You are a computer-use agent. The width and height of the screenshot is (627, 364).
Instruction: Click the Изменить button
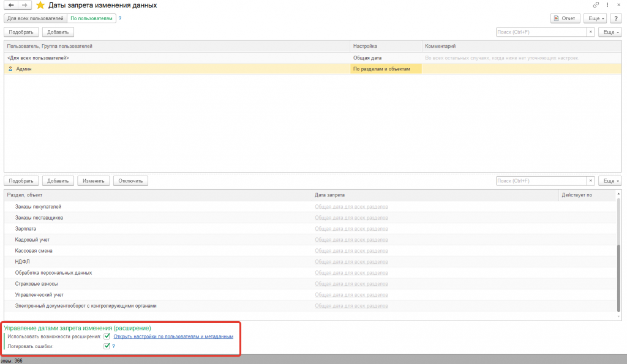coord(94,181)
